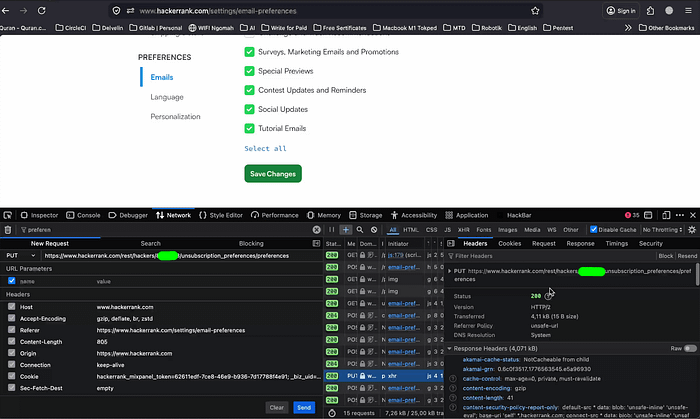Click the Block button in headers panel

click(665, 256)
